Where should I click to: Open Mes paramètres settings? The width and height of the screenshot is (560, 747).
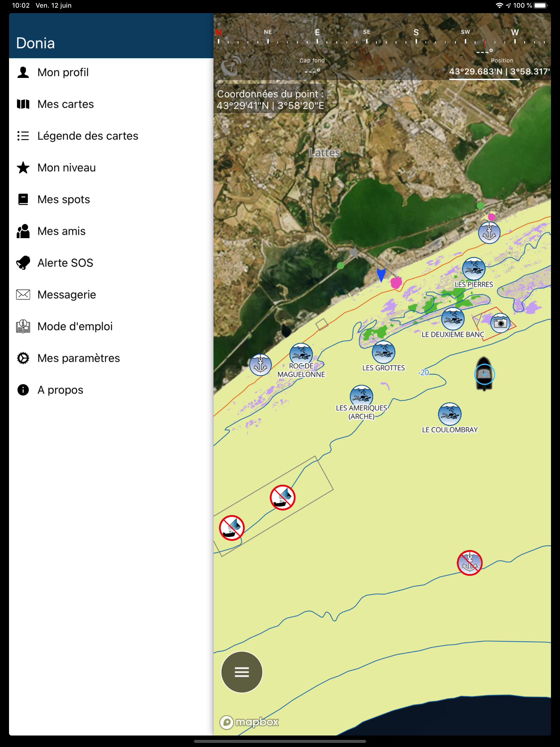(78, 358)
